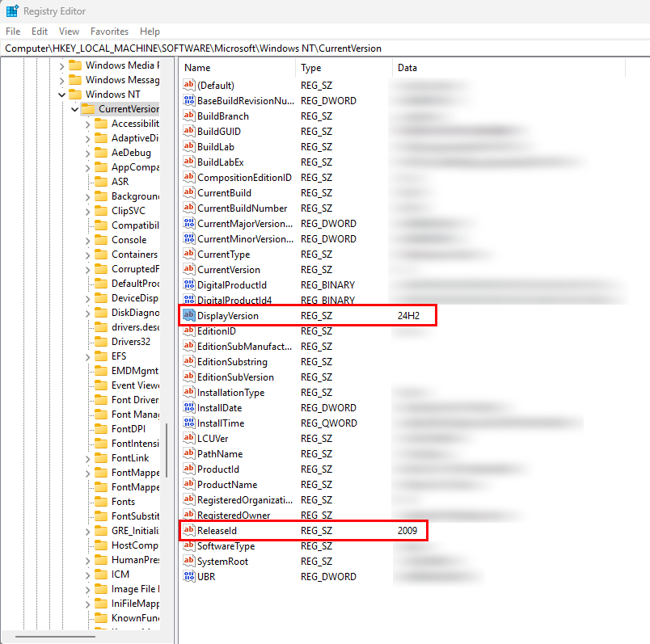Viewport: 650px width, 644px height.
Task: Click the ab icon beside ProductName
Action: (x=189, y=485)
